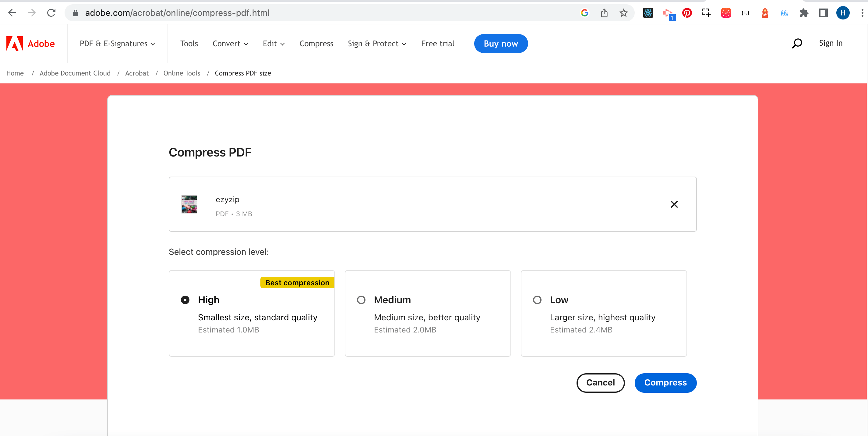The image size is (868, 436).
Task: Open the Adobe search icon
Action: 797,43
